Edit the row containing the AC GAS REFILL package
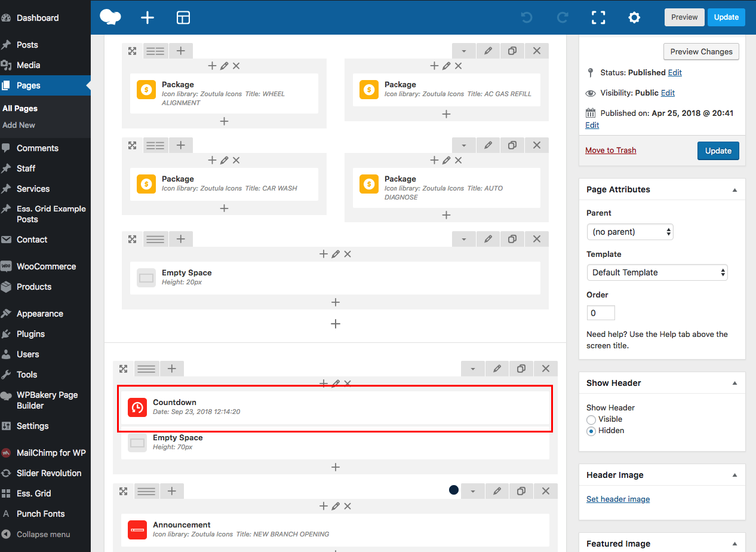Screen dimensions: 756x552 (488, 51)
